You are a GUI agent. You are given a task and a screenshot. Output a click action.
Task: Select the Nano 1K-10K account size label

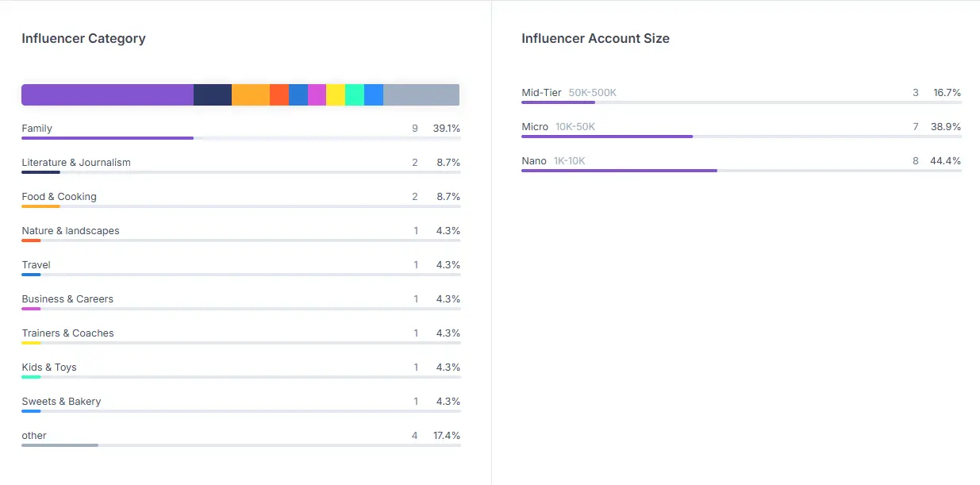(553, 160)
